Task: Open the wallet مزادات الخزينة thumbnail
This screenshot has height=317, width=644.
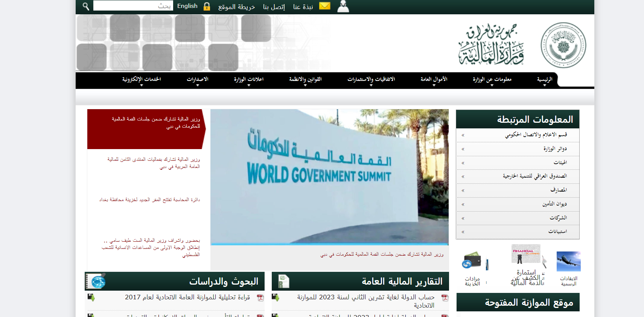Action: [x=472, y=260]
